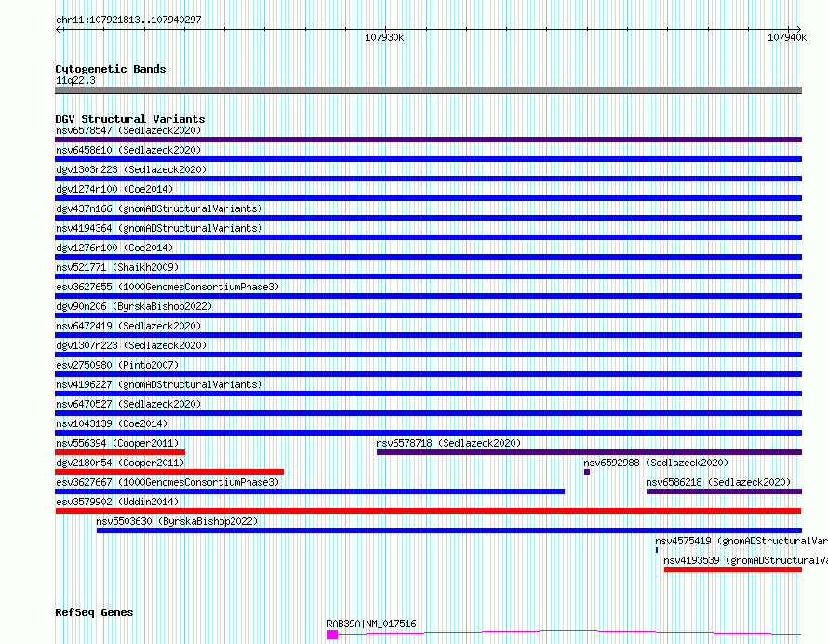Click the RefSeq Genes track heading
828x644 pixels.
pyautogui.click(x=94, y=612)
